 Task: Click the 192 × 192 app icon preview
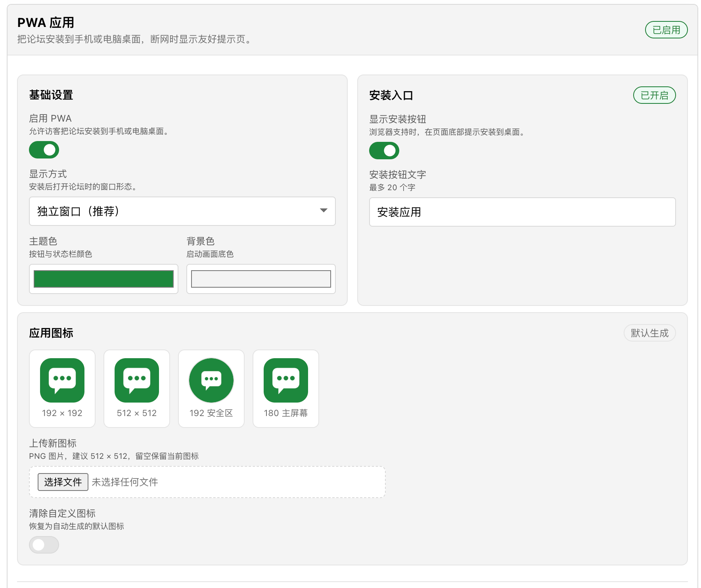(62, 380)
